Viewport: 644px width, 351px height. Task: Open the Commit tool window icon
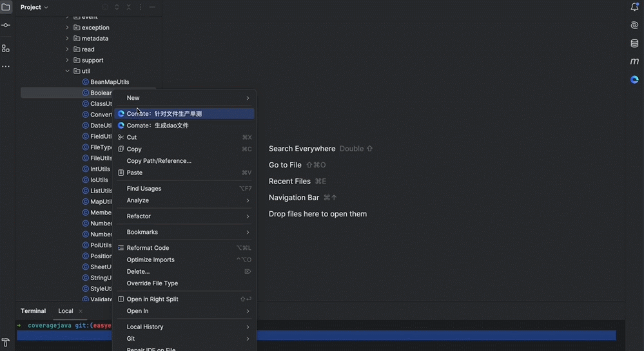pyautogui.click(x=6, y=25)
